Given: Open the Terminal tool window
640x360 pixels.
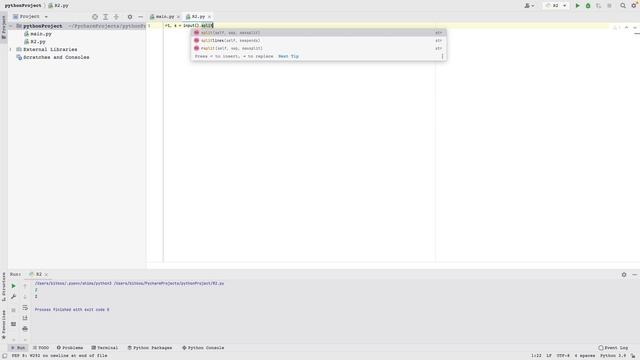Looking at the screenshot, I should (x=105, y=348).
